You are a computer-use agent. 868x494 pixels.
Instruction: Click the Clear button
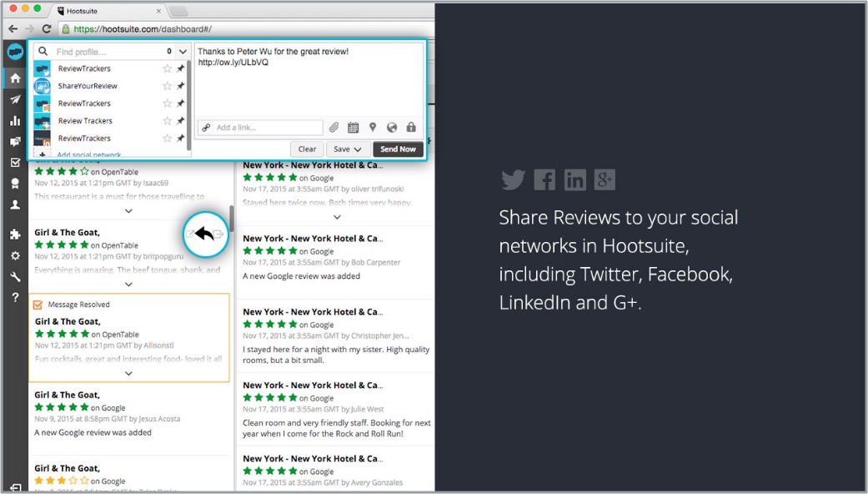[x=307, y=149]
